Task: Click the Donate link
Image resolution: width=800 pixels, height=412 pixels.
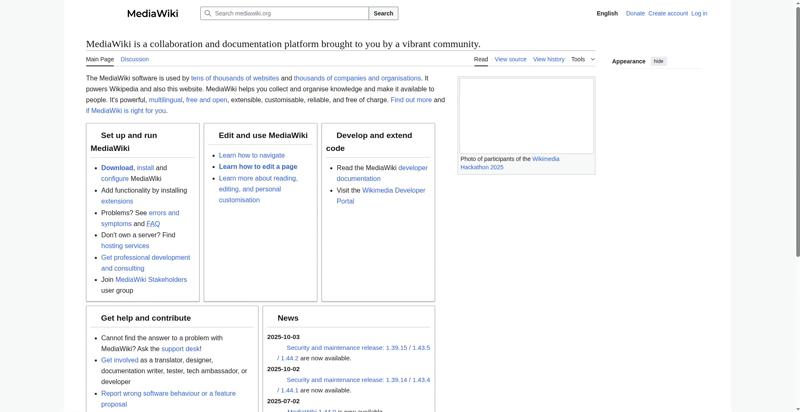Action: [x=635, y=14]
